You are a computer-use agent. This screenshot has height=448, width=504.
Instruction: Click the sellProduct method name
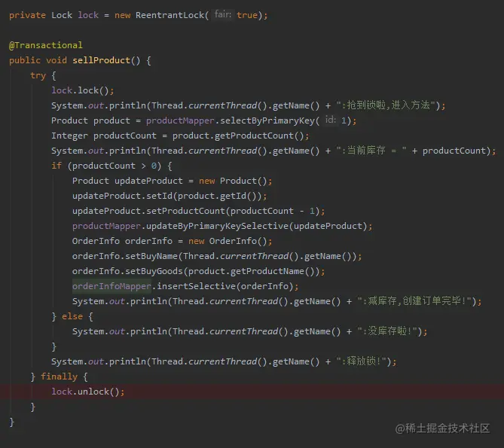(101, 60)
